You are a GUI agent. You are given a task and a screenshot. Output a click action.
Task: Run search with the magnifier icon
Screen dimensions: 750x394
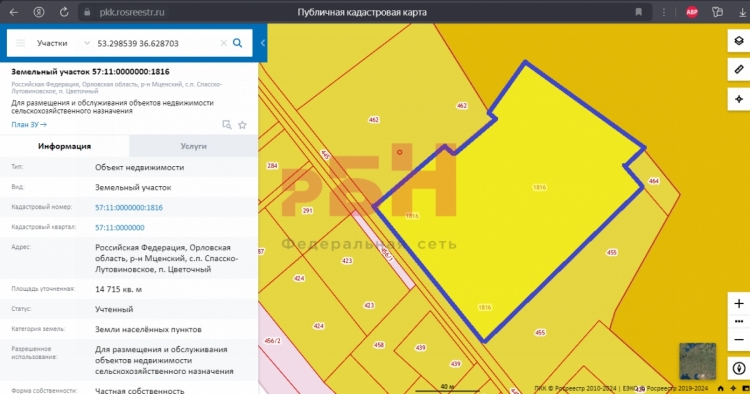pos(237,43)
